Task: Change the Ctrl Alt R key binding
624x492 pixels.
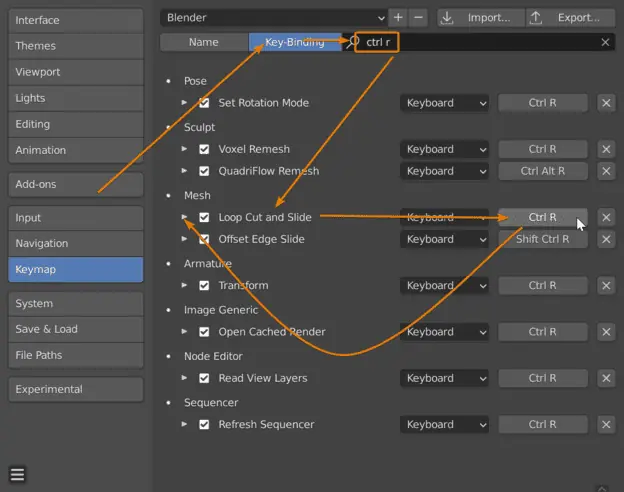Action: coord(543,171)
